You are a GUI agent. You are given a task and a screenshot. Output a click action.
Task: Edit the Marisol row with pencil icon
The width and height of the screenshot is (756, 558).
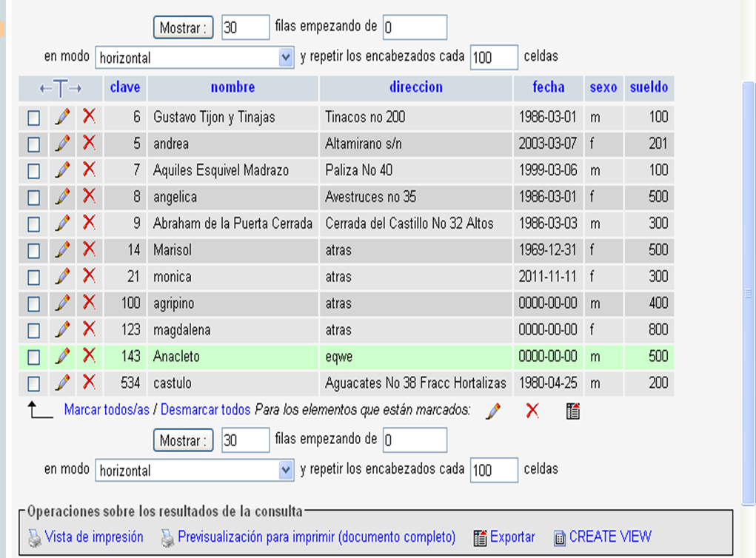click(63, 249)
